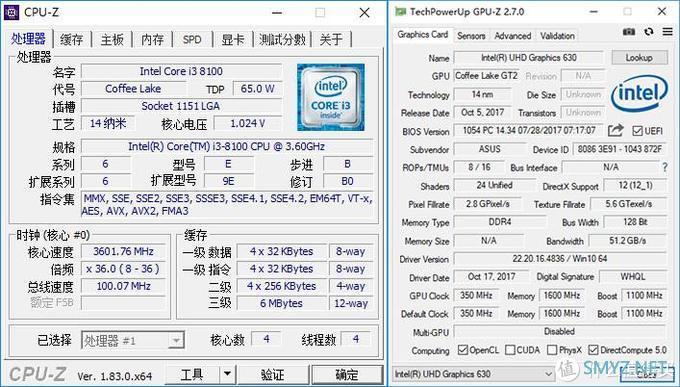Click the GPU value Coffee Lake GT2
The width and height of the screenshot is (680, 387).
tap(486, 75)
